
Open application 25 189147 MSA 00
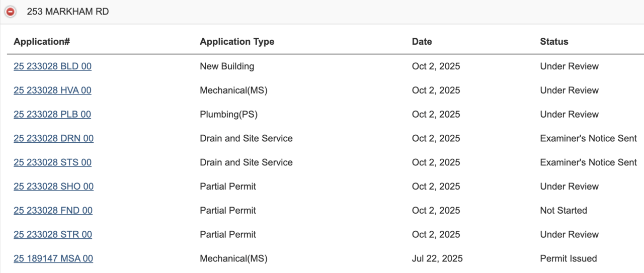[x=53, y=259]
